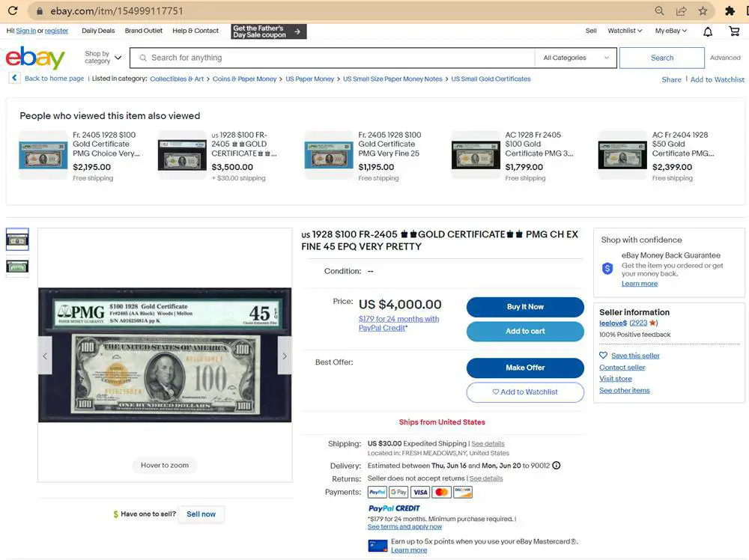Select the first item thumbnail (front of note)
The width and height of the screenshot is (749, 560).
click(17, 240)
